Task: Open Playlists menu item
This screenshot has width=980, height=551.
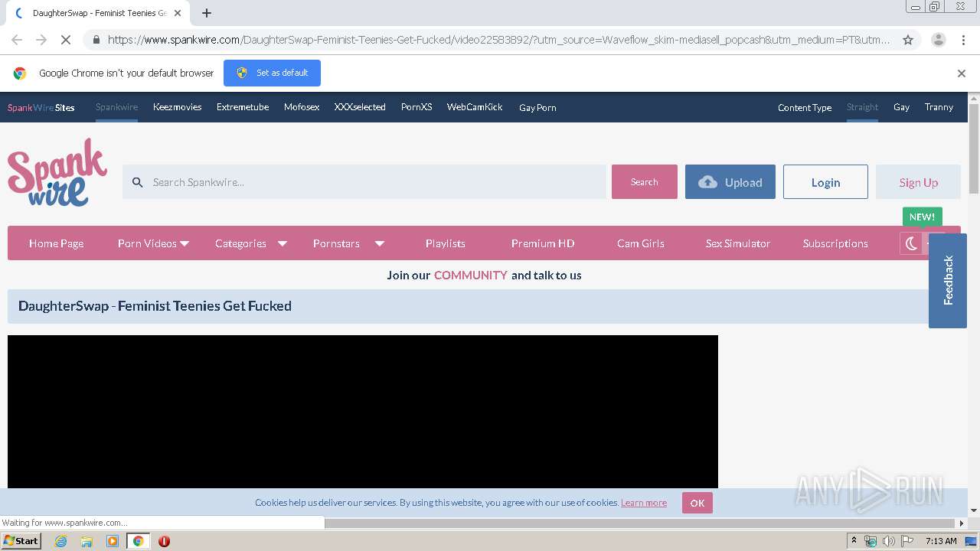Action: 446,243
